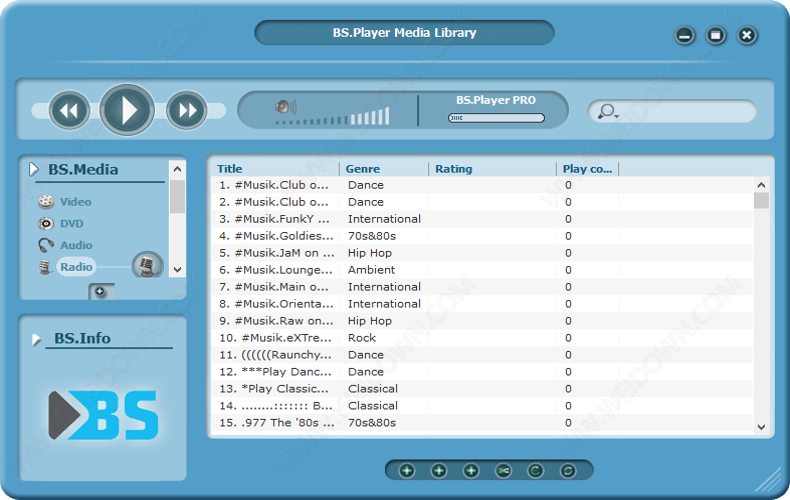This screenshot has height=500, width=790.
Task: Click the resize grip in window corner
Action: tap(768, 480)
